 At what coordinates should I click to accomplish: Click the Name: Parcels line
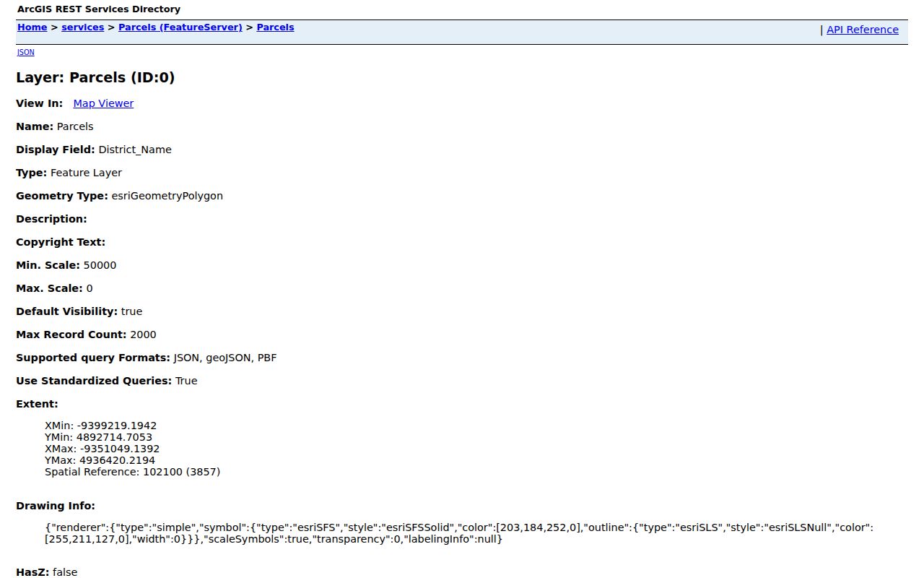[x=54, y=126]
